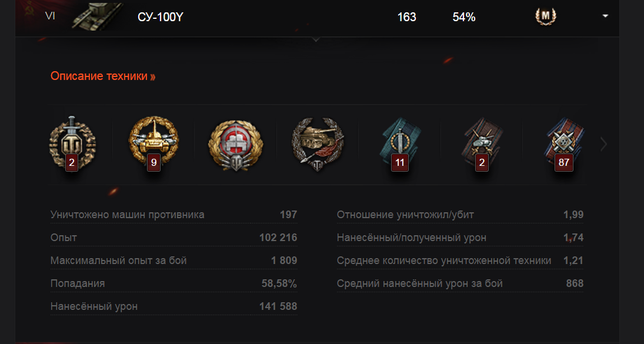Click the mastery badge M icon
The width and height of the screenshot is (644, 344).
click(545, 16)
